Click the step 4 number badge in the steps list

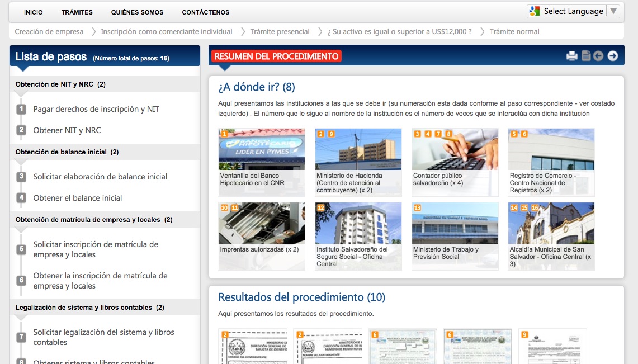21,198
